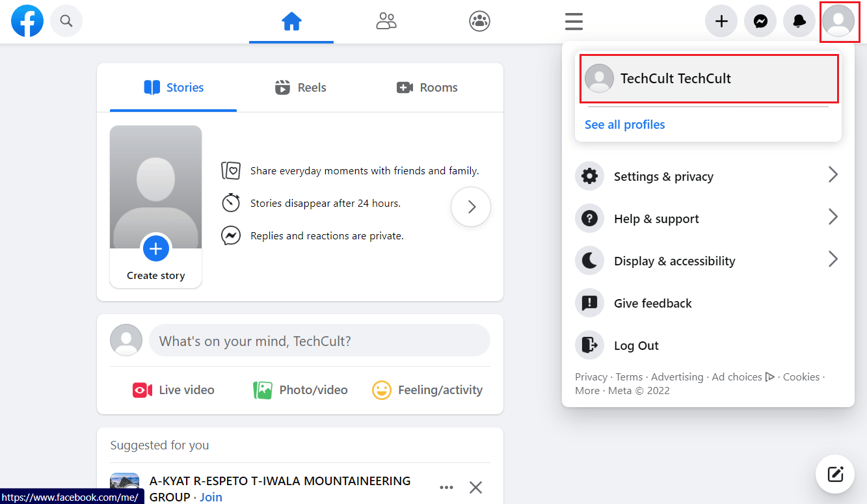This screenshot has width=867, height=504.
Task: Open the hamburger menu
Action: pos(574,21)
